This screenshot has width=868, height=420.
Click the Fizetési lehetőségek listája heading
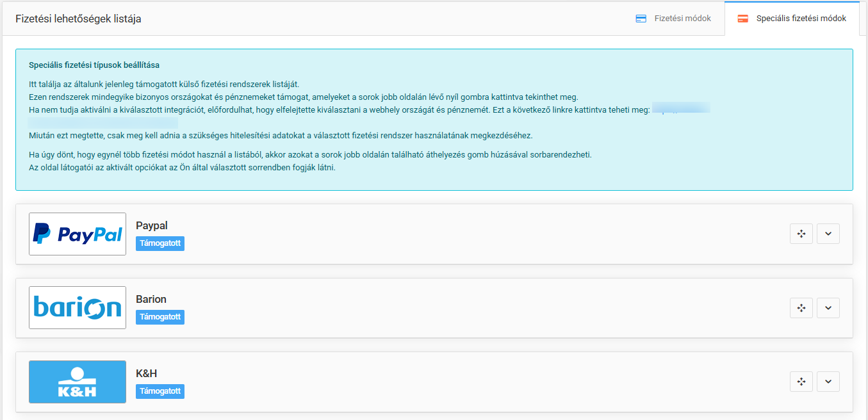[x=78, y=19]
